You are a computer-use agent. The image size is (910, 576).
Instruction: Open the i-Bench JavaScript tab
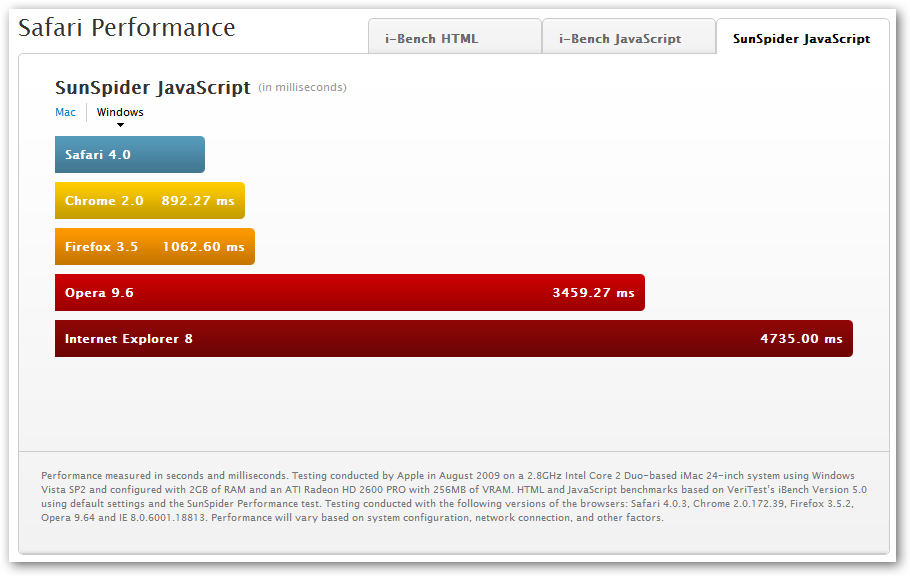tap(629, 37)
